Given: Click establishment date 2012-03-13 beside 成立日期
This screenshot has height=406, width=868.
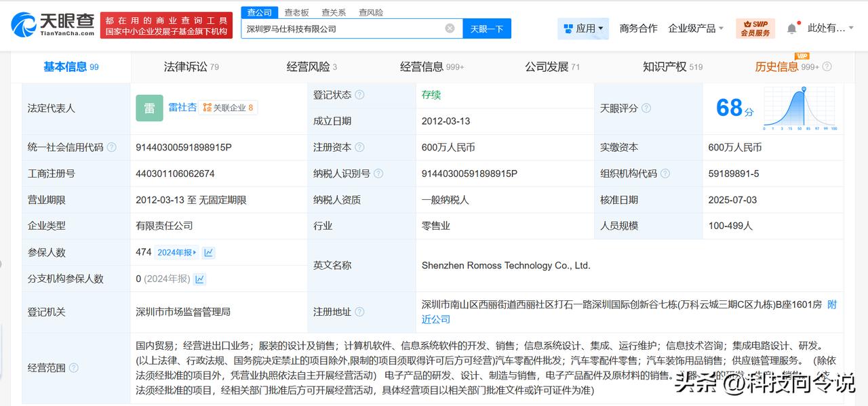Looking at the screenshot, I should click(446, 121).
